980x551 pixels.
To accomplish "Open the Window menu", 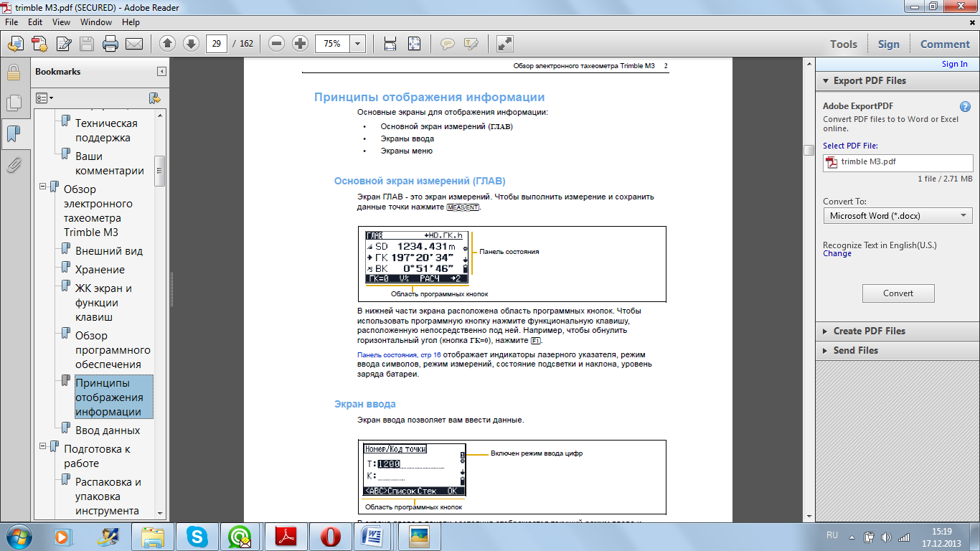I will (x=95, y=22).
